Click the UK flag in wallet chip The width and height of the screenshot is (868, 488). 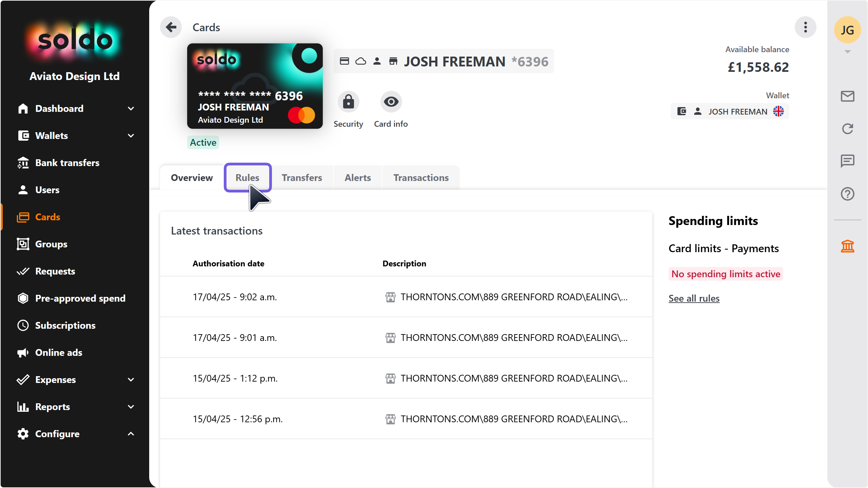coord(778,111)
